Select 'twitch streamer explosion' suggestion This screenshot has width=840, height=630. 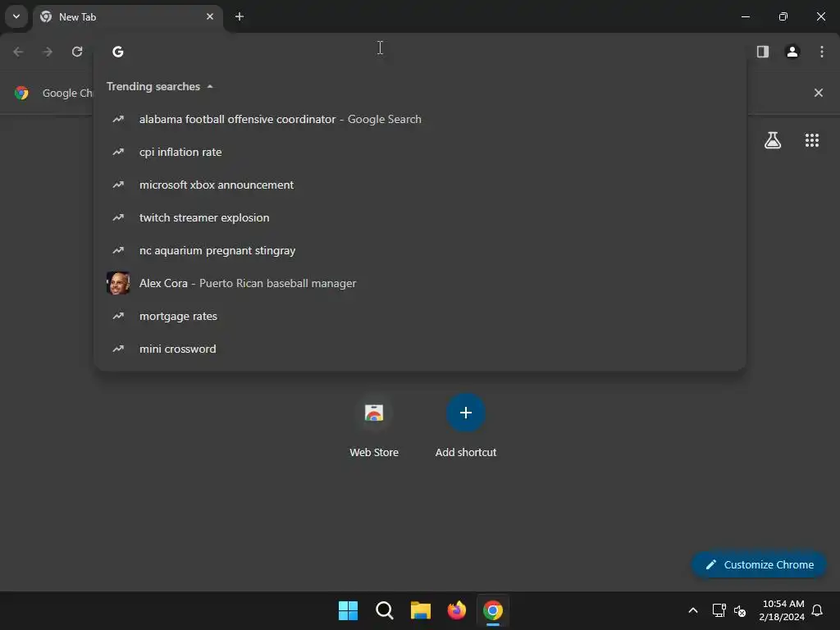[420, 217]
